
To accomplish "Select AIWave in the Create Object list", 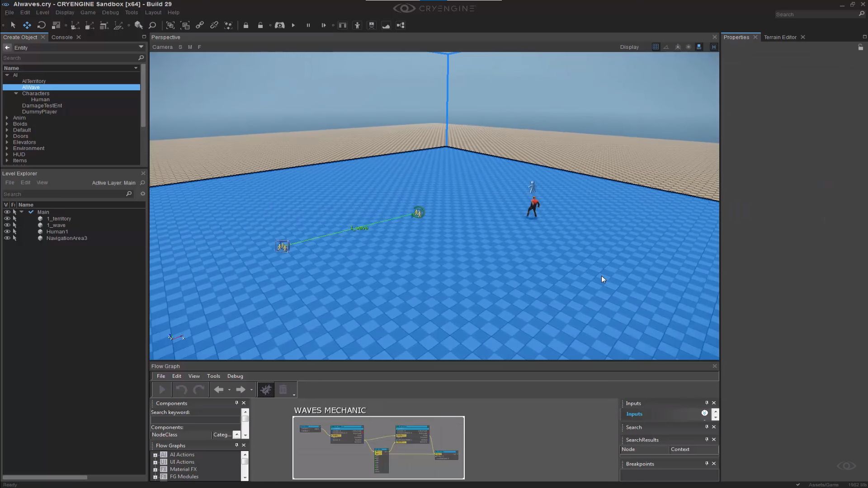I will (x=31, y=87).
